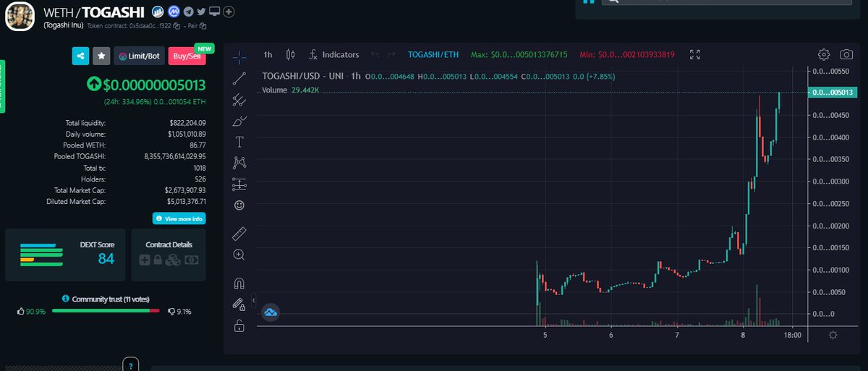Click View more info button
This screenshot has height=371, width=868.
pos(179,218)
